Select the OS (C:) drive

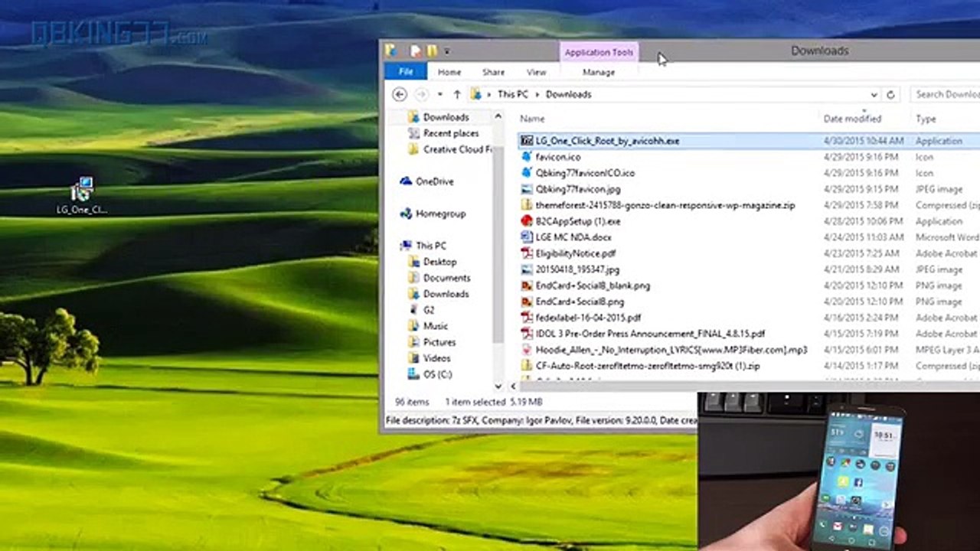(x=430, y=374)
